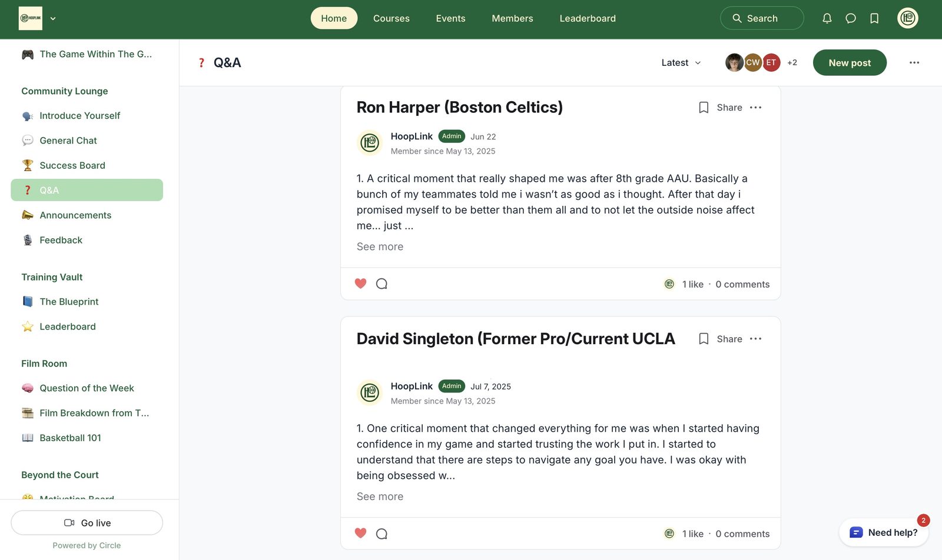
Task: Share the David Singleton post
Action: 729,339
